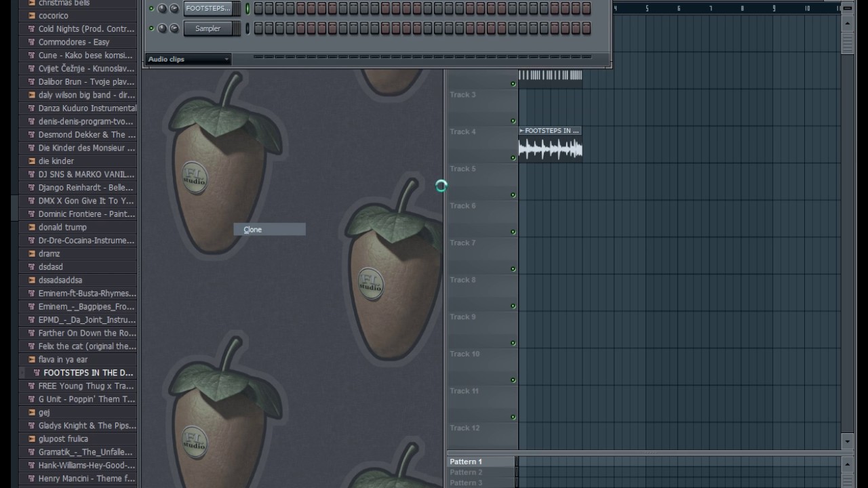The image size is (868, 488).
Task: Select Pattern 1 in the pattern list
Action: click(x=481, y=462)
